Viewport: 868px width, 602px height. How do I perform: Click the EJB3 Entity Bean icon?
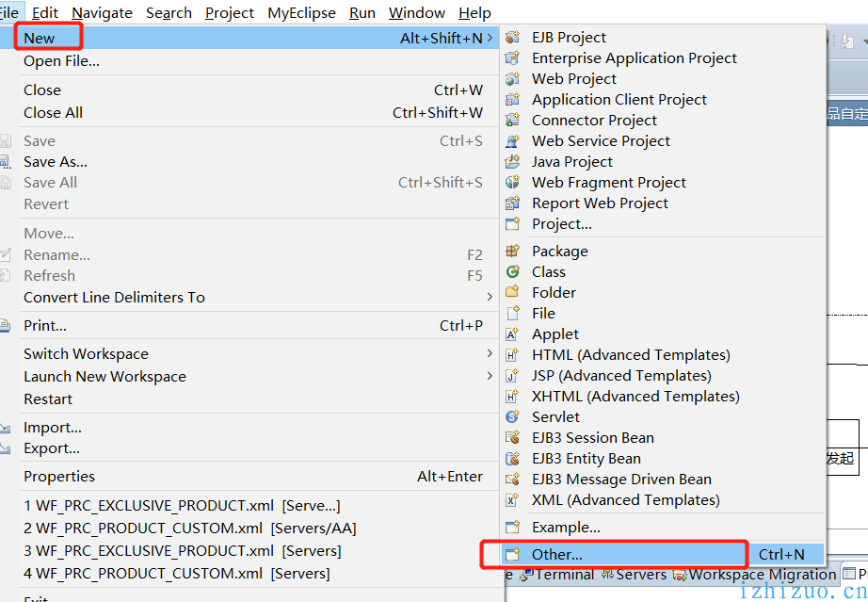(x=512, y=459)
